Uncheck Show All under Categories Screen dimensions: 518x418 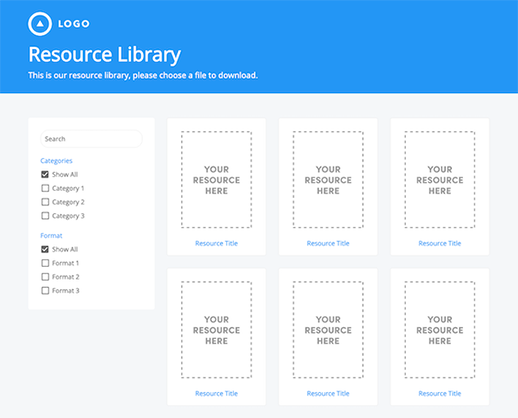[45, 174]
